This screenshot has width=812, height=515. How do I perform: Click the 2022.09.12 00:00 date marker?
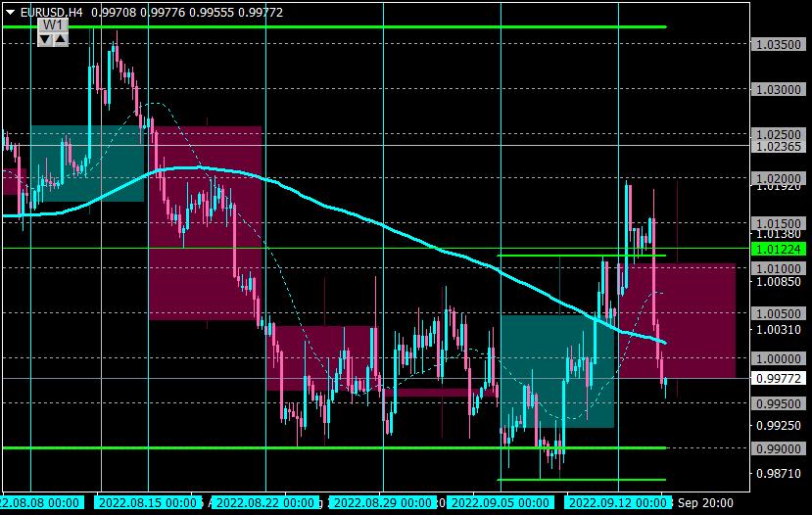click(618, 502)
